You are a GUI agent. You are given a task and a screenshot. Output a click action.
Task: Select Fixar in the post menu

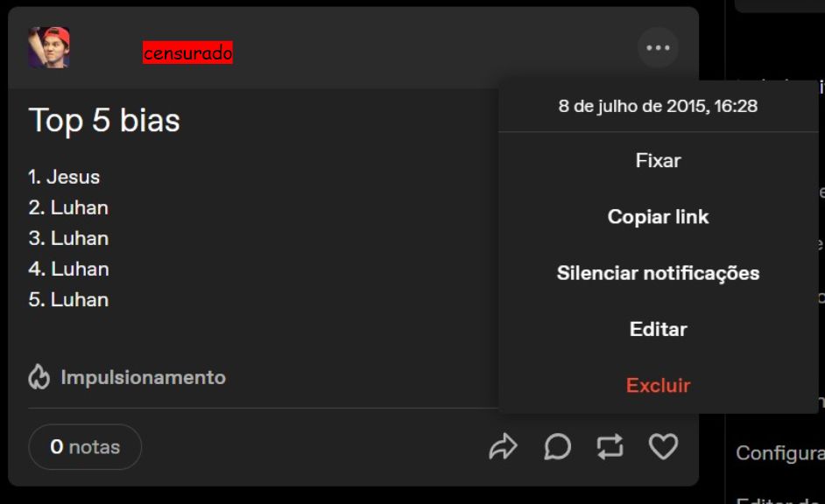click(x=659, y=160)
